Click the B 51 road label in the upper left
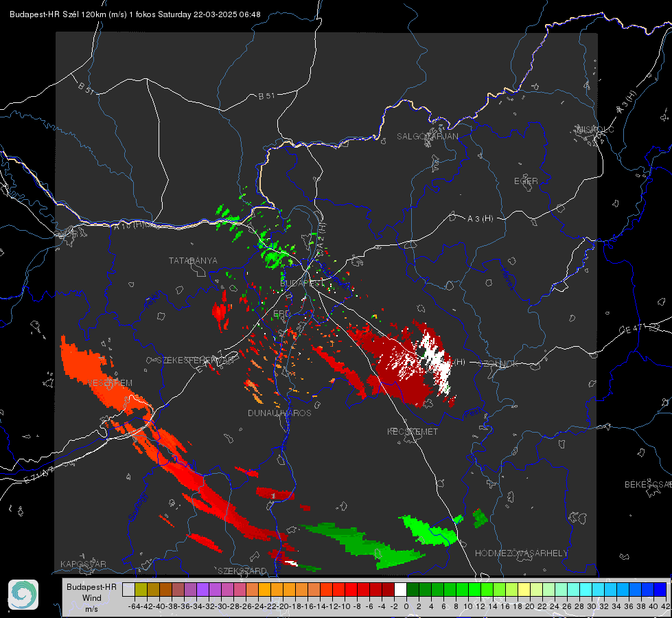The image size is (672, 618). tap(86, 88)
